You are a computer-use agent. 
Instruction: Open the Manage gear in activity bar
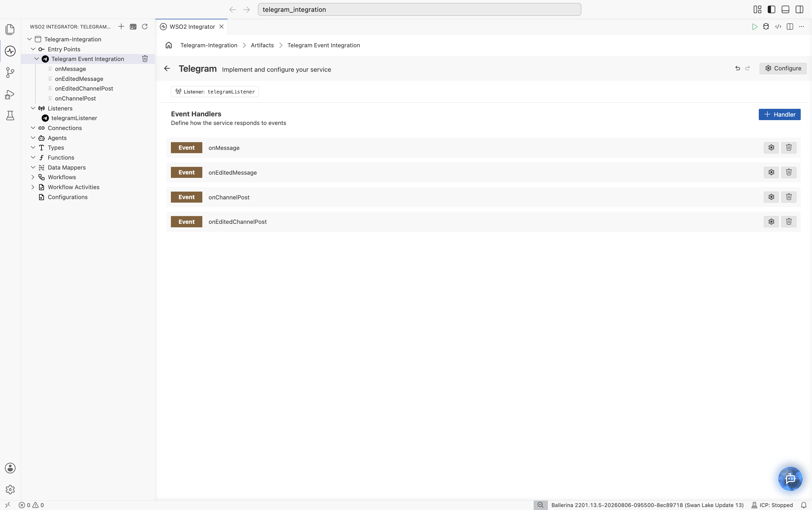[10, 489]
